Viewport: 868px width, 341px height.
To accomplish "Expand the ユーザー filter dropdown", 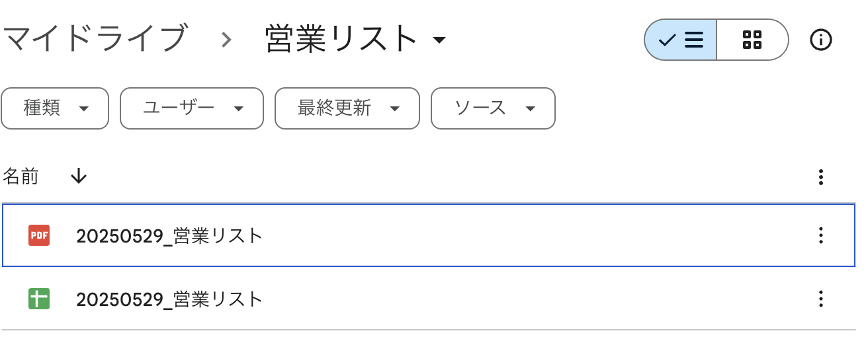I will (192, 108).
